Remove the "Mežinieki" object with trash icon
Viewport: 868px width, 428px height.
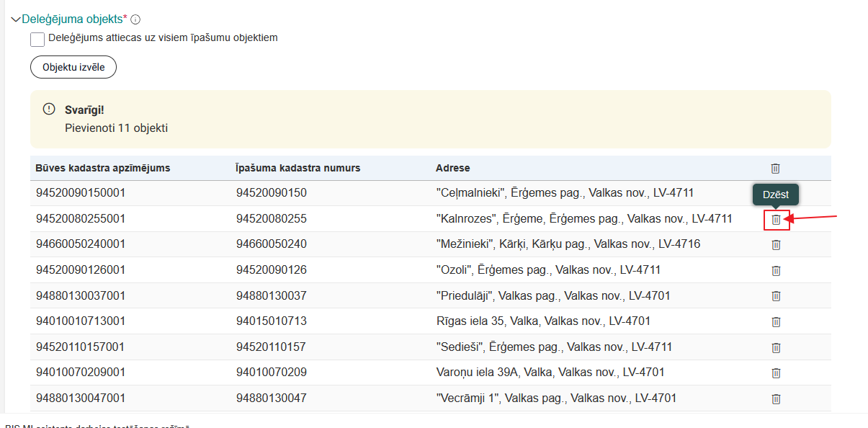tap(776, 245)
